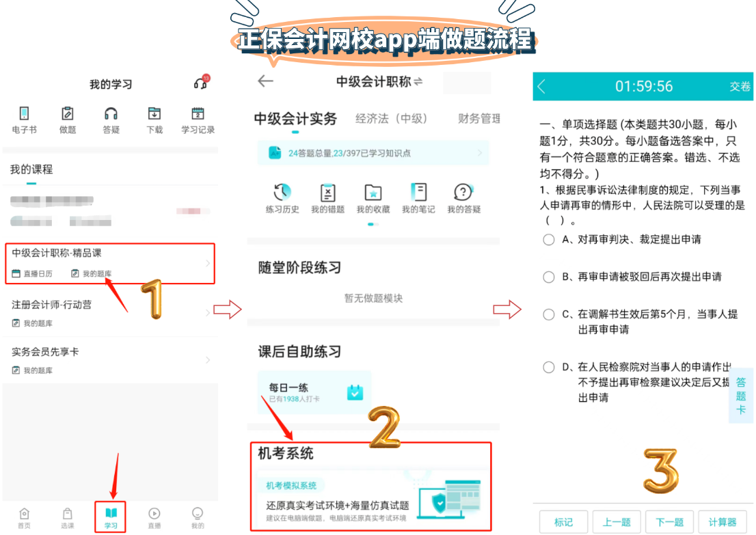Image resolution: width=756 pixels, height=535 pixels.
Task: Pick answer option D
Action: tap(548, 367)
